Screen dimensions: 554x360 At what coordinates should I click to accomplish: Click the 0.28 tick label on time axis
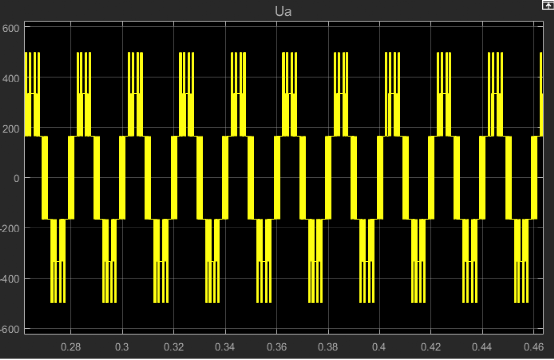pyautogui.click(x=71, y=347)
